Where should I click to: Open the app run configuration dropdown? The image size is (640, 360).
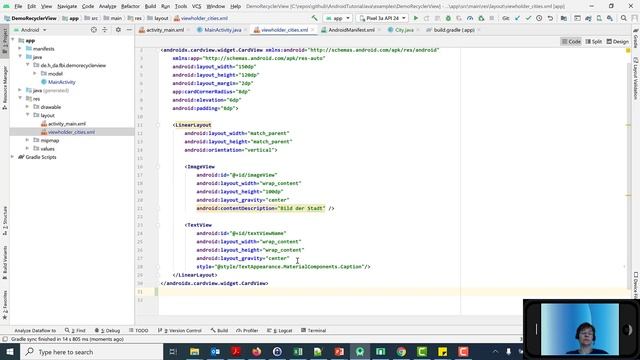click(338, 18)
